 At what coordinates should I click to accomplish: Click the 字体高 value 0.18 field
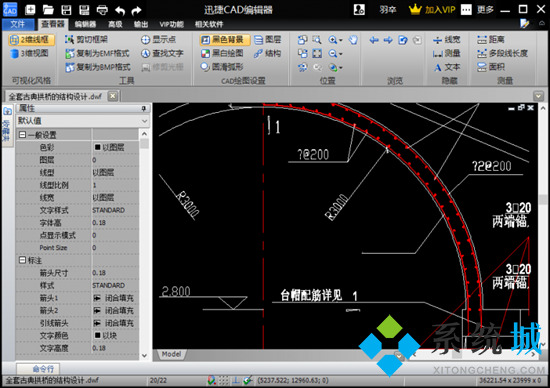point(115,223)
